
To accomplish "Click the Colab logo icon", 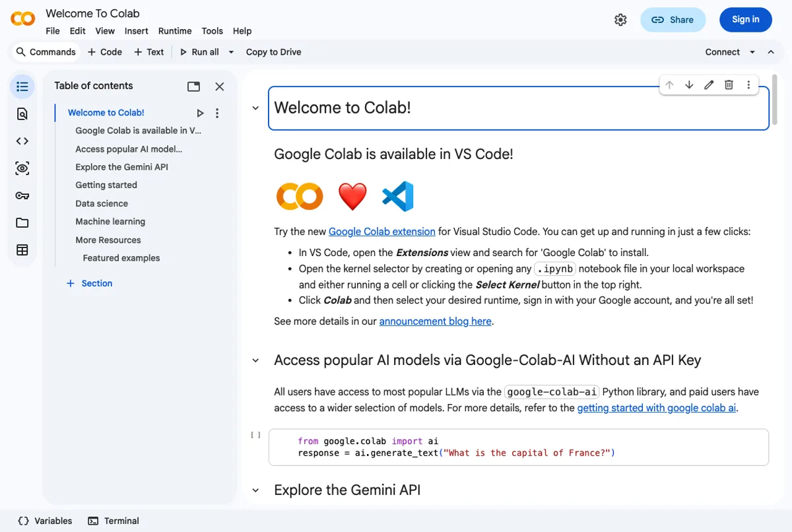I will pyautogui.click(x=23, y=19).
